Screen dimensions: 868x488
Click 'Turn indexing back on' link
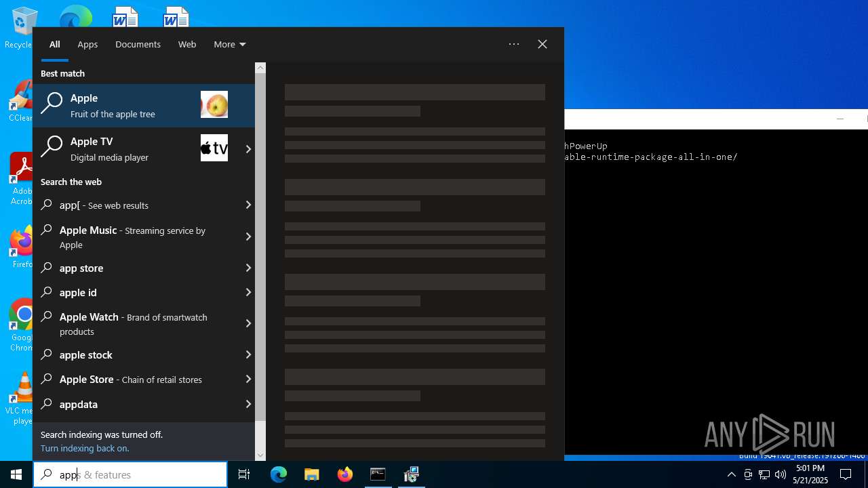tap(85, 448)
